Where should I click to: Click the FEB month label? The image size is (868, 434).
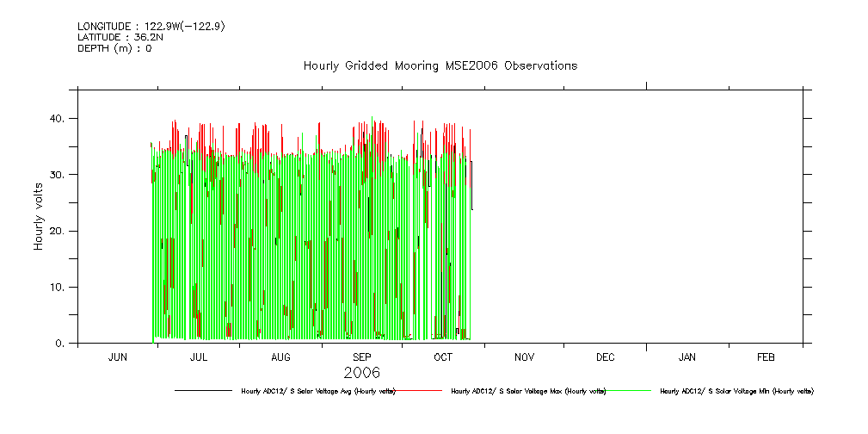[x=766, y=356]
